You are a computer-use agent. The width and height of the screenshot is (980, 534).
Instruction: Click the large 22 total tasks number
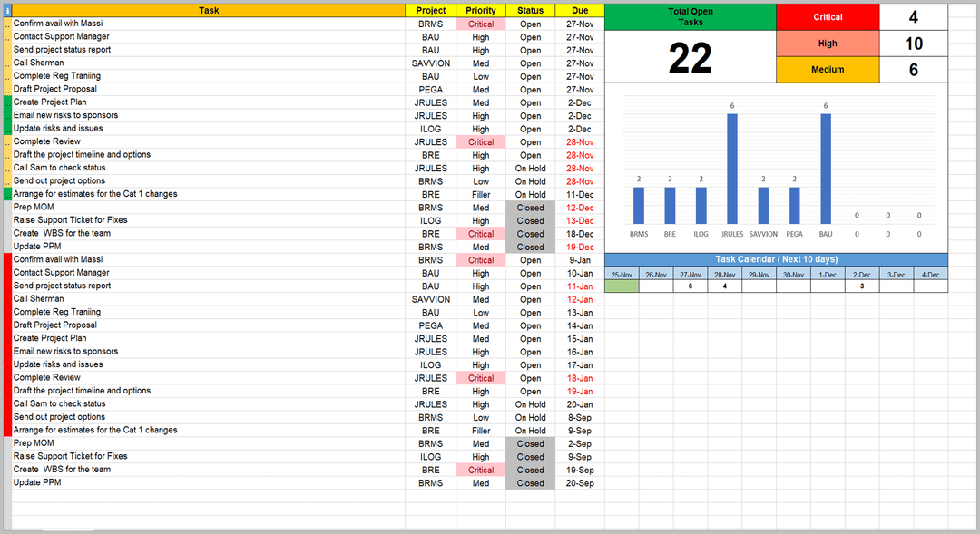pos(691,58)
